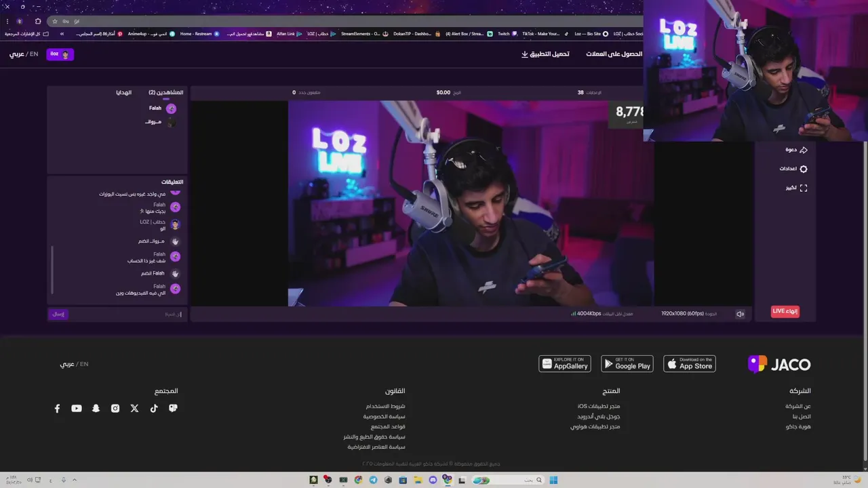The image size is (868, 488).
Task: Open the browser extensions puzzle icon
Action: pyautogui.click(x=38, y=21)
